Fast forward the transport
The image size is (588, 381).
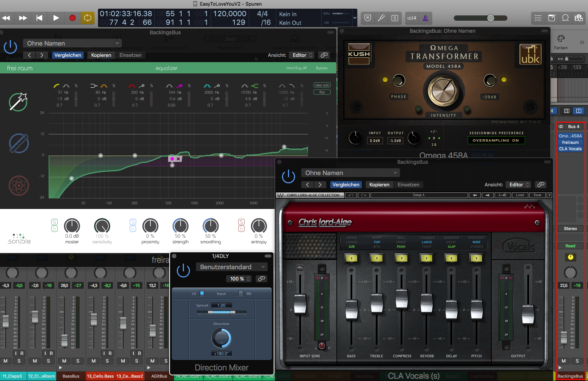tap(23, 18)
